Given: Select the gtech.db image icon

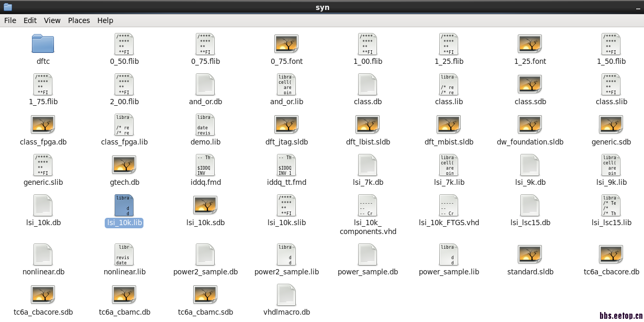Looking at the screenshot, I should click(x=124, y=165).
